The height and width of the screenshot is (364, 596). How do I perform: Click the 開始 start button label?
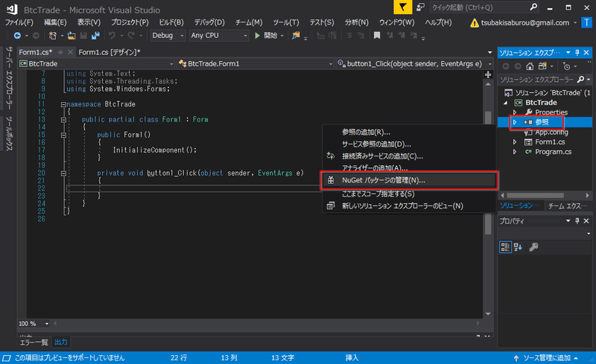pyautogui.click(x=270, y=36)
